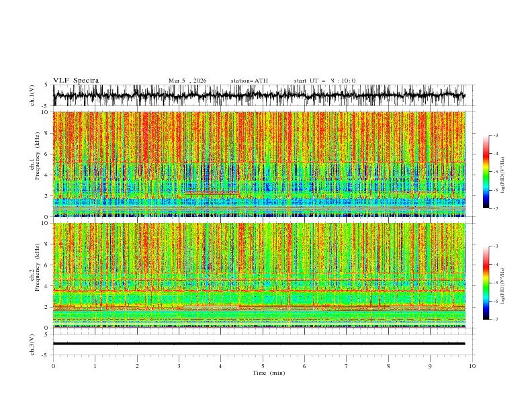Click the lower PSD color scale bar
This screenshot has width=532, height=411.
pos(486,283)
